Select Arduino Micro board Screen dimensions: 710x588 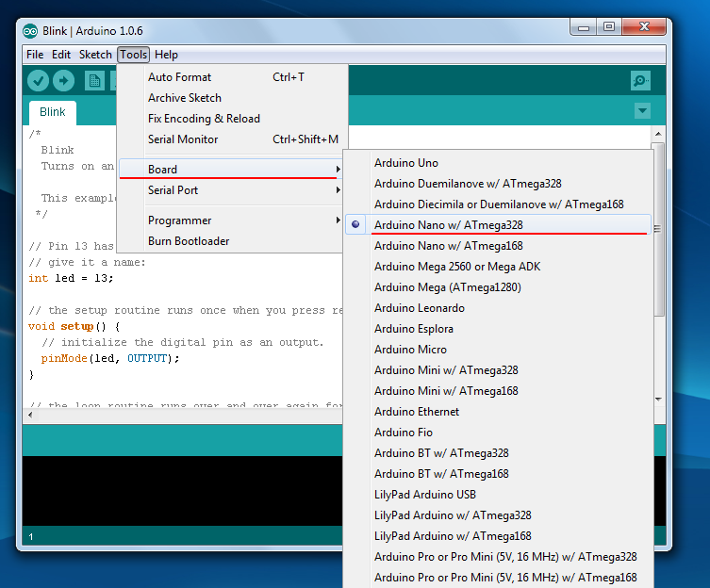click(498, 350)
